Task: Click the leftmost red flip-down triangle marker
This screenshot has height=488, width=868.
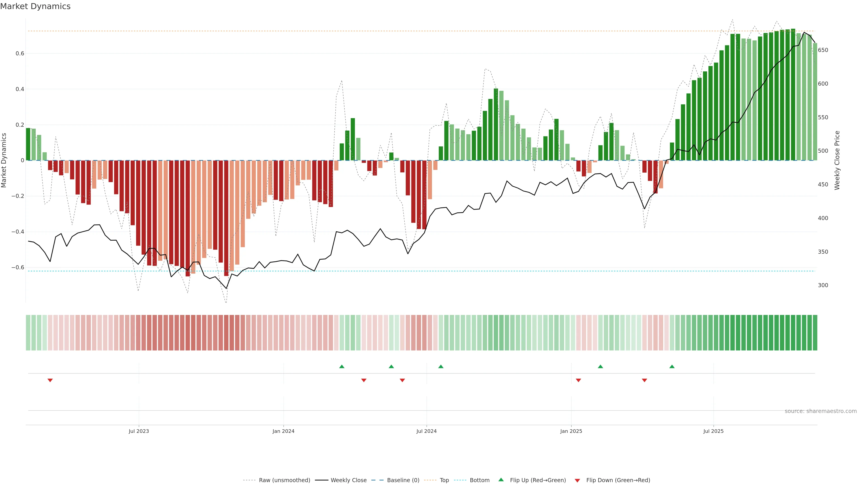Action: click(50, 380)
